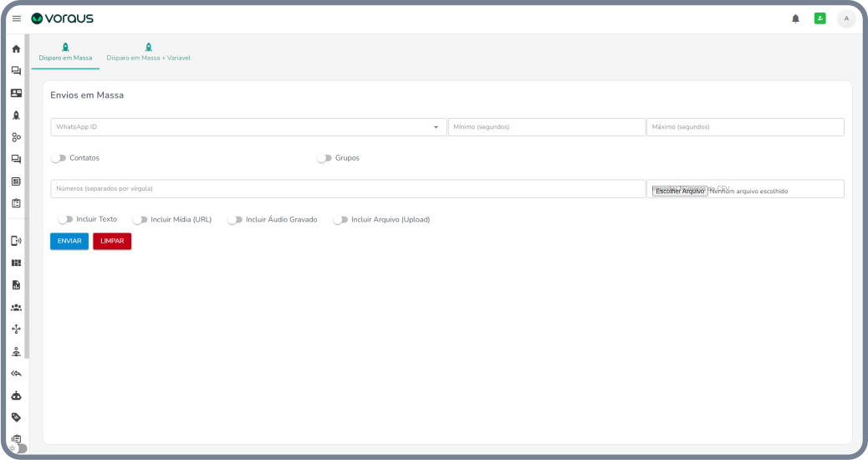Click the rocket icon in the sidebar
The width and height of the screenshot is (868, 460).
16,115
